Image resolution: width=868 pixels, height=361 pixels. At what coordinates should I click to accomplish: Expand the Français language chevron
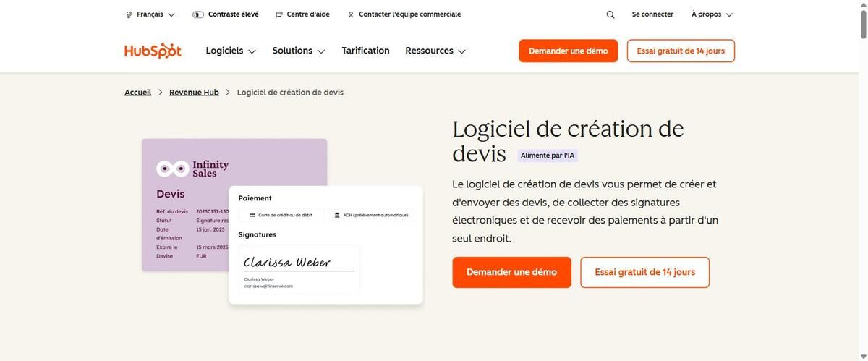[x=171, y=14]
